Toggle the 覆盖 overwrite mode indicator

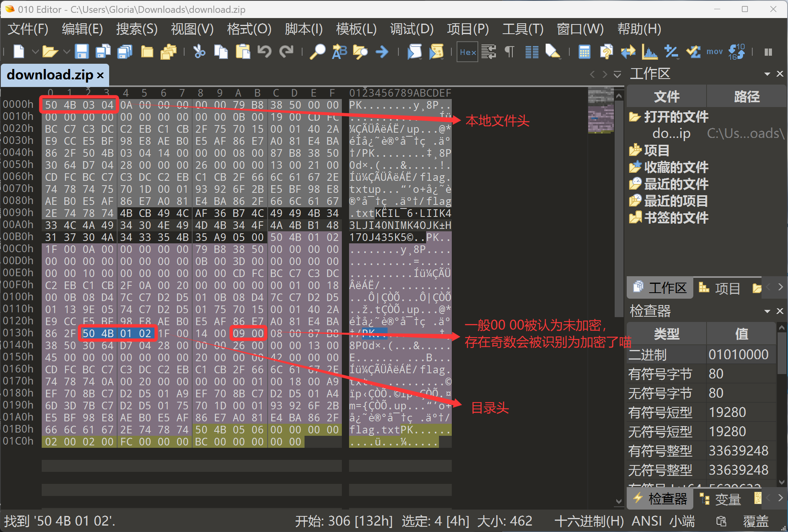[x=756, y=521]
